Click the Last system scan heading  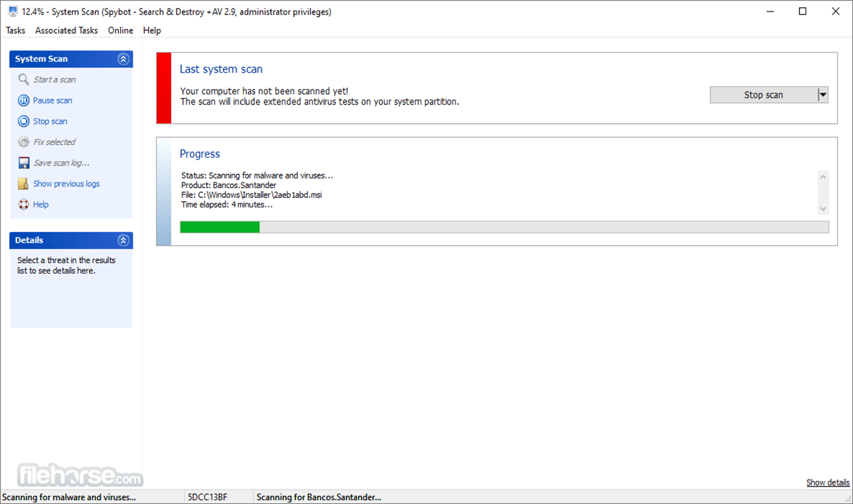(x=221, y=69)
